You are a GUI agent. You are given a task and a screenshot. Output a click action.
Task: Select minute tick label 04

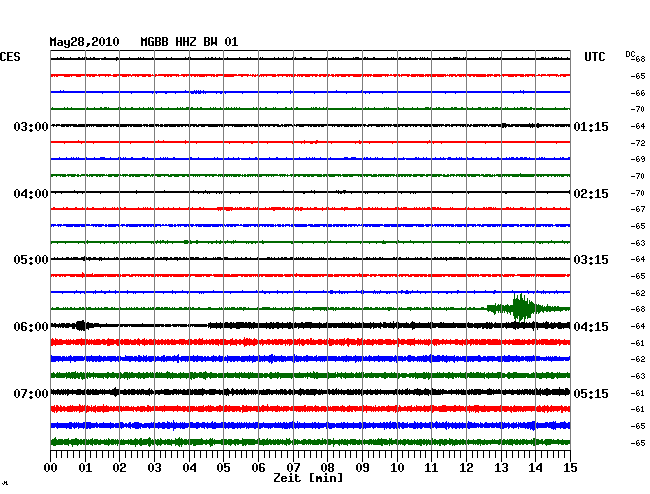pos(189,468)
